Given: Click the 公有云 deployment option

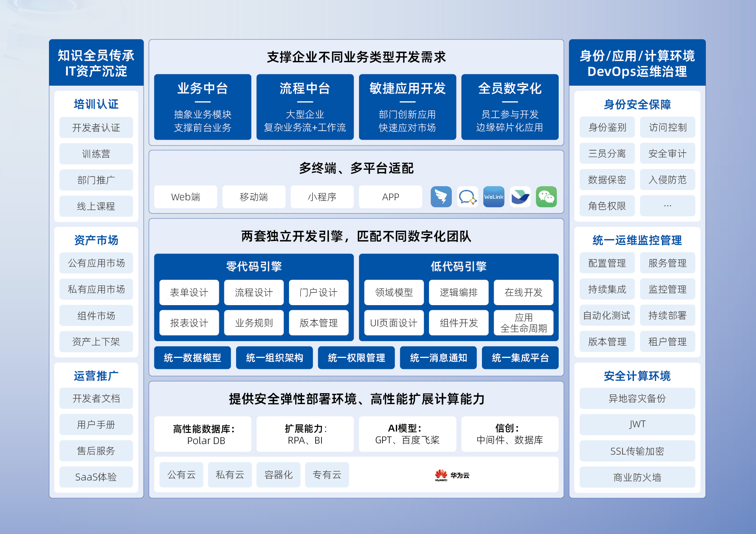Looking at the screenshot, I should tap(181, 475).
